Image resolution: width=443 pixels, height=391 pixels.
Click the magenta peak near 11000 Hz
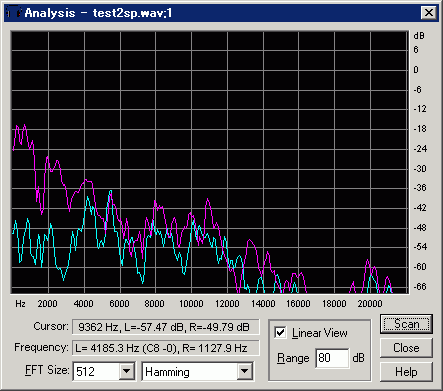point(208,199)
